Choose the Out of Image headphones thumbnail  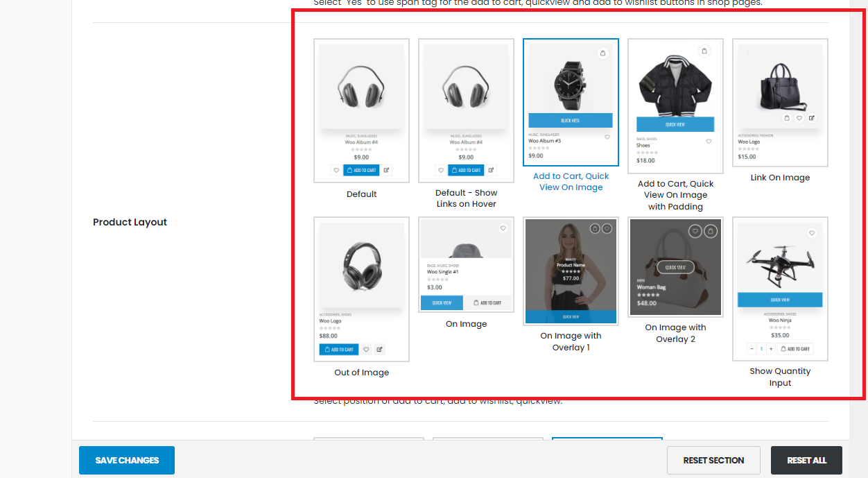click(361, 289)
